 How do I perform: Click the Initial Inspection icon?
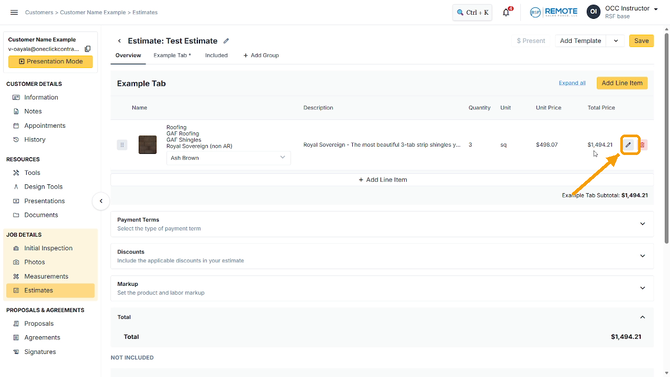tap(16, 248)
